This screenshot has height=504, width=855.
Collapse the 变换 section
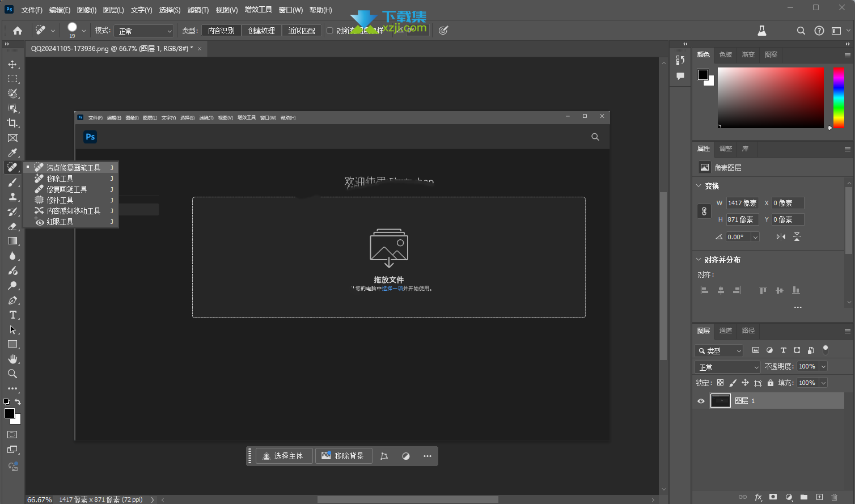click(x=699, y=185)
